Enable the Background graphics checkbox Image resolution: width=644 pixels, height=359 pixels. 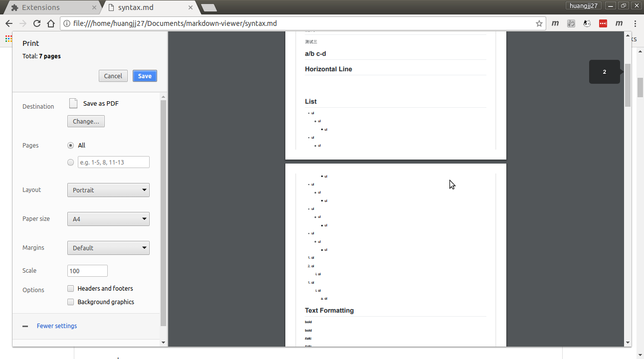(x=70, y=302)
